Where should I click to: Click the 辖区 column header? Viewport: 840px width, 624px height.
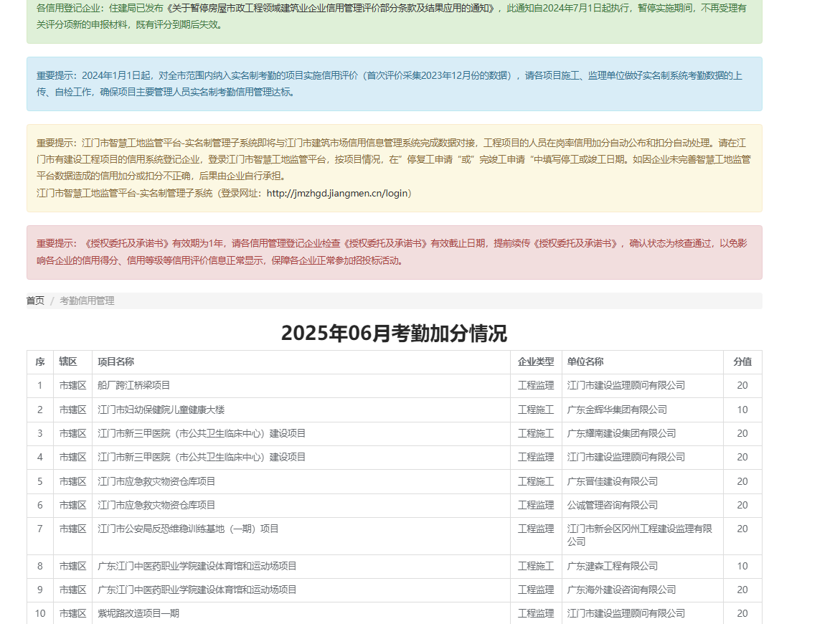68,362
